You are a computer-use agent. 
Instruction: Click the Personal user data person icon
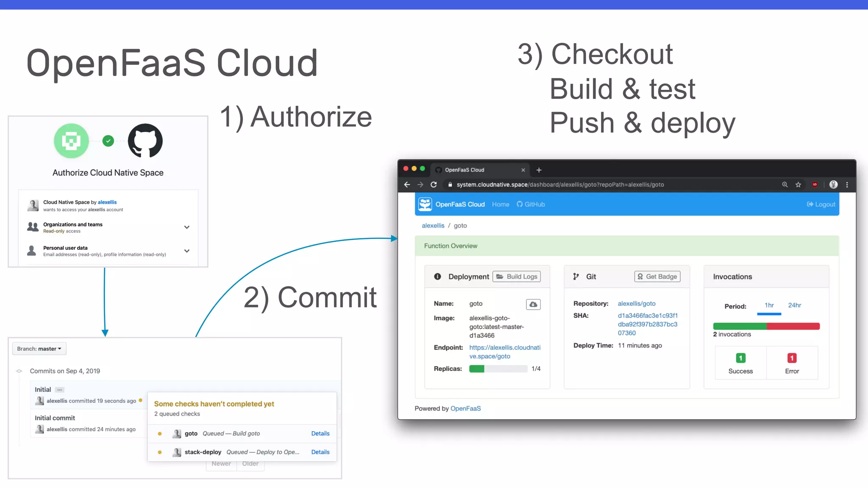pyautogui.click(x=31, y=251)
